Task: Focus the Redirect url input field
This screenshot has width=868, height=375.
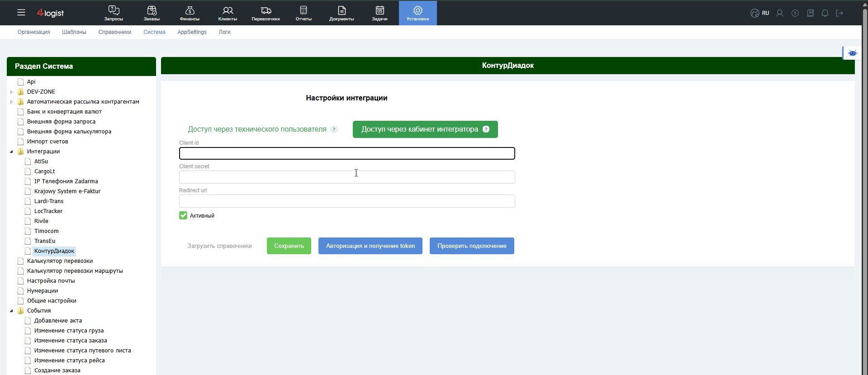Action: click(347, 201)
